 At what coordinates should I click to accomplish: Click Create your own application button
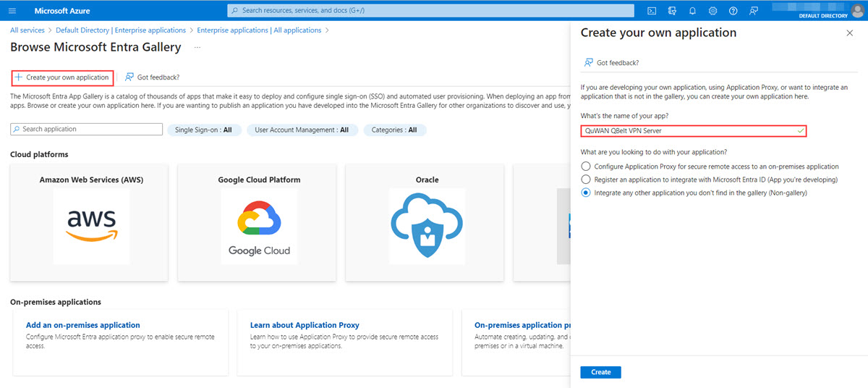point(62,77)
